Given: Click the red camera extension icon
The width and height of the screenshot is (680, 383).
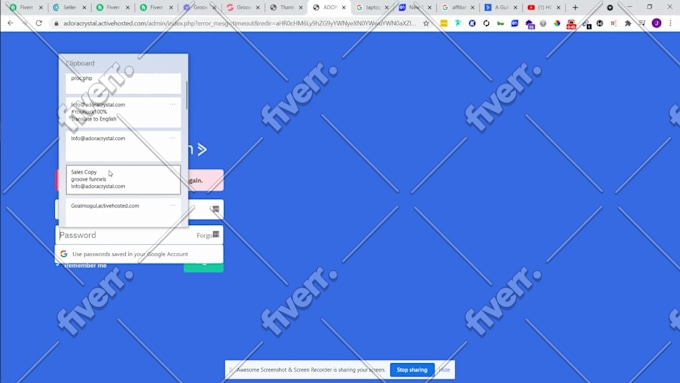Looking at the screenshot, I should coord(571,24).
